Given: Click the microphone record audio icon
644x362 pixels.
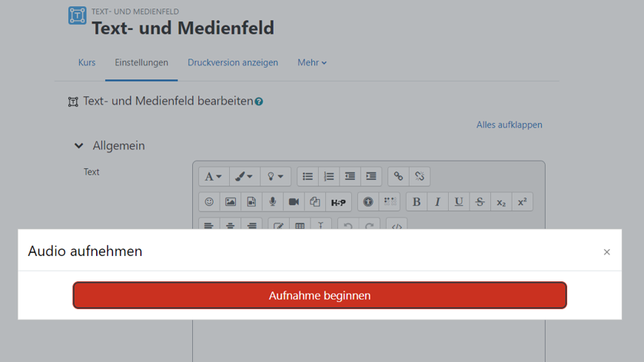Looking at the screenshot, I should pyautogui.click(x=272, y=202).
